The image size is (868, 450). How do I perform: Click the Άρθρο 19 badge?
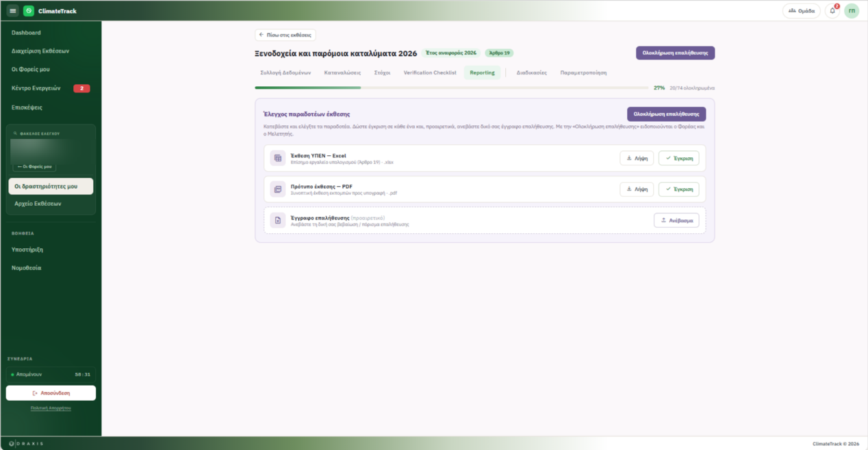coord(499,53)
